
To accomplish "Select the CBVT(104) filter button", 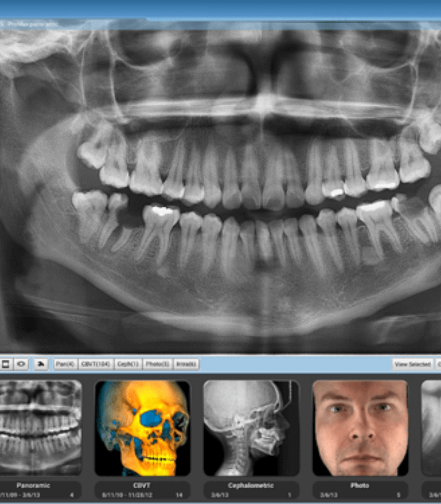I will (96, 364).
